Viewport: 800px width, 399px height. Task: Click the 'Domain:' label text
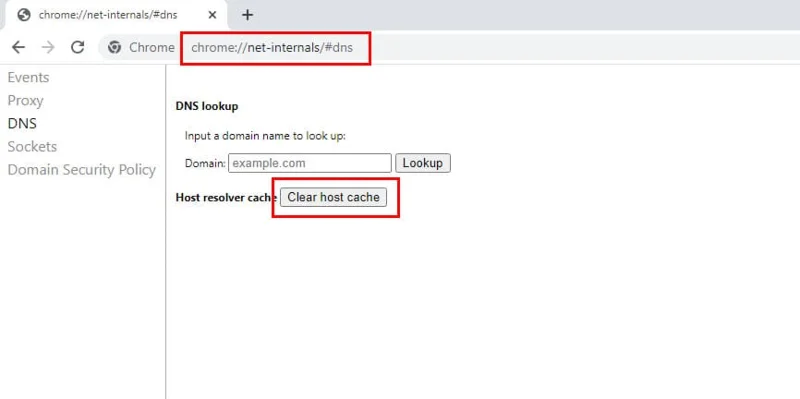pyautogui.click(x=205, y=164)
